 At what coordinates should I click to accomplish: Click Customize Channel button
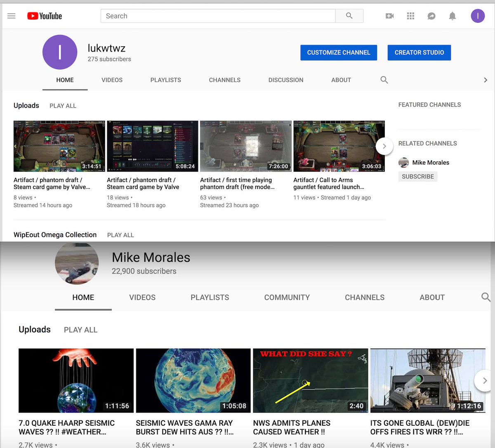pyautogui.click(x=339, y=53)
